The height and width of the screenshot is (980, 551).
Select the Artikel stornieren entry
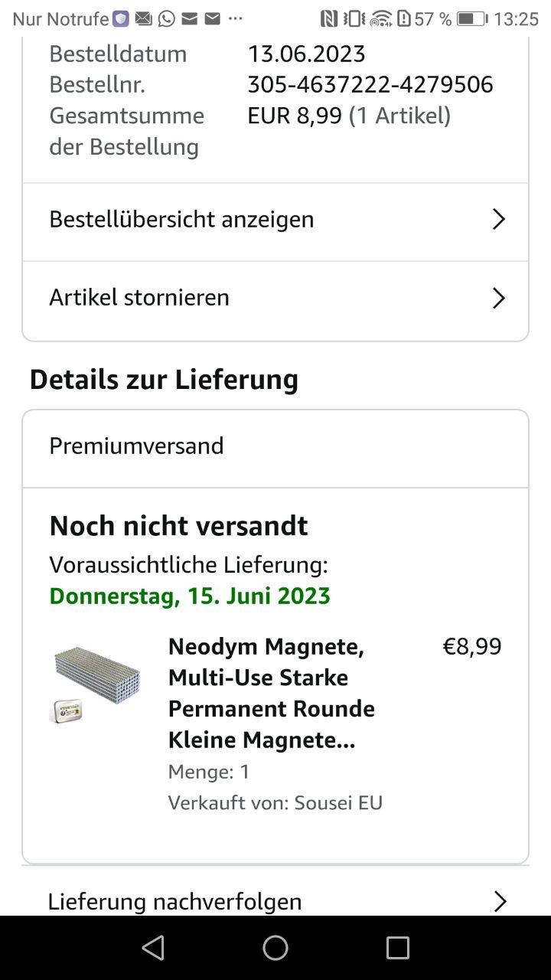139,298
